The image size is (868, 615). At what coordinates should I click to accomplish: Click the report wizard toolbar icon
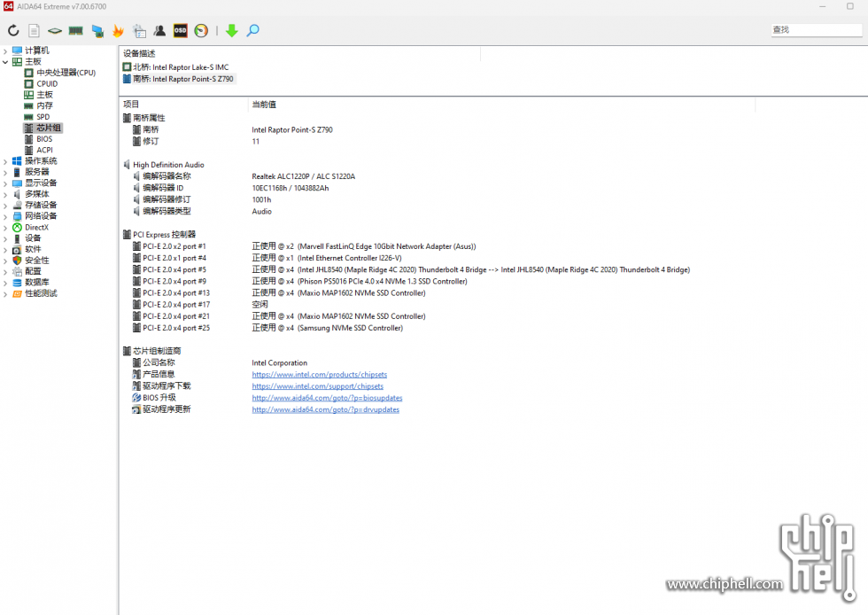coord(139,30)
